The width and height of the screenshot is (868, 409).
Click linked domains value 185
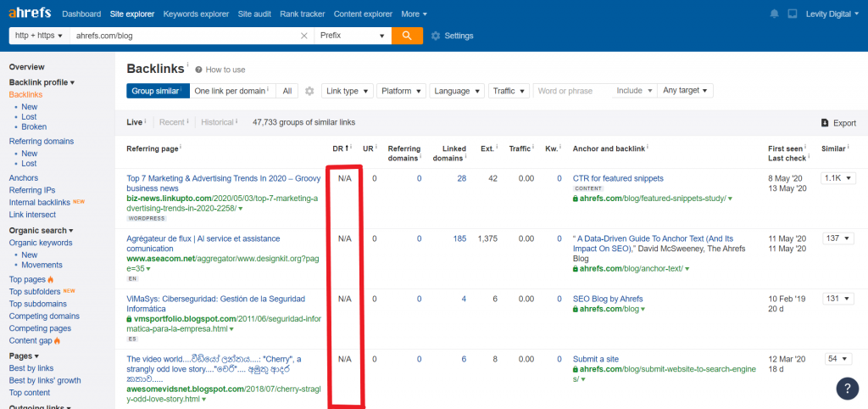coord(459,238)
